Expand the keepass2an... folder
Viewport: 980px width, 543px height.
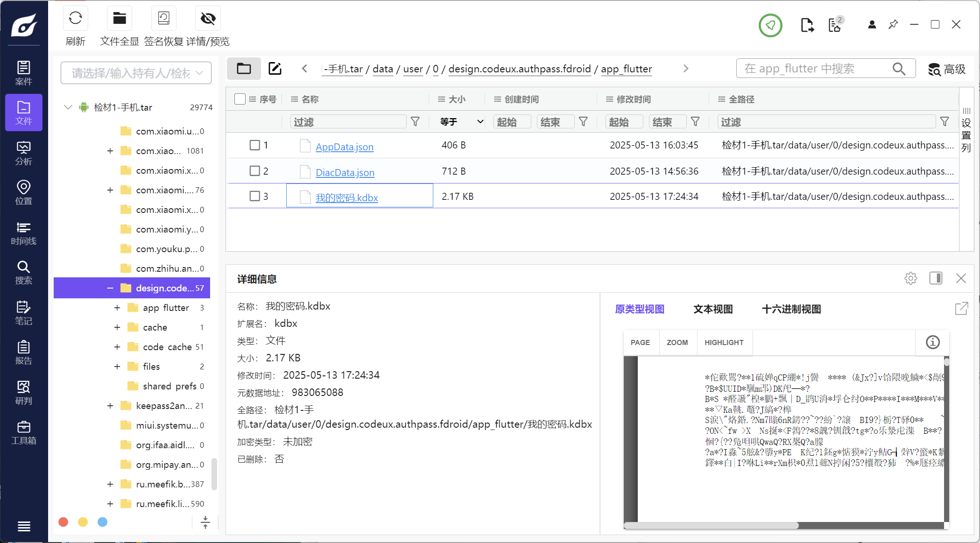point(110,406)
